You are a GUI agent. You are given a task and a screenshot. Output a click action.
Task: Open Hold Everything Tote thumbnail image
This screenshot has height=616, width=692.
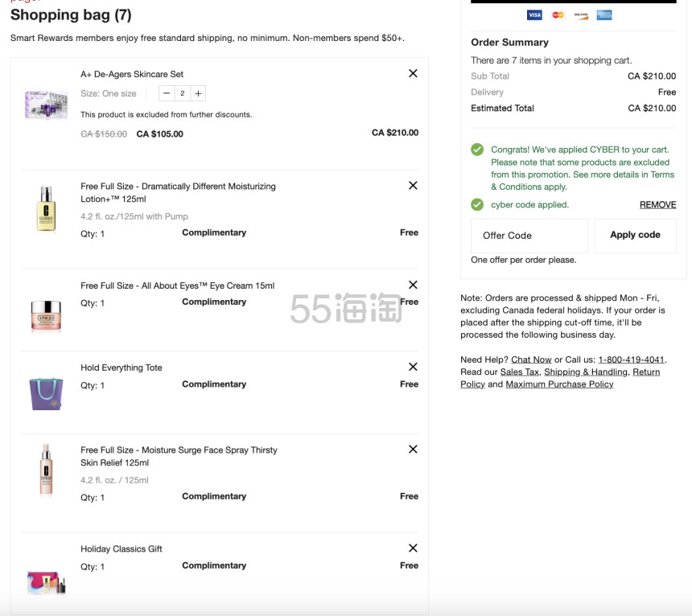(46, 394)
